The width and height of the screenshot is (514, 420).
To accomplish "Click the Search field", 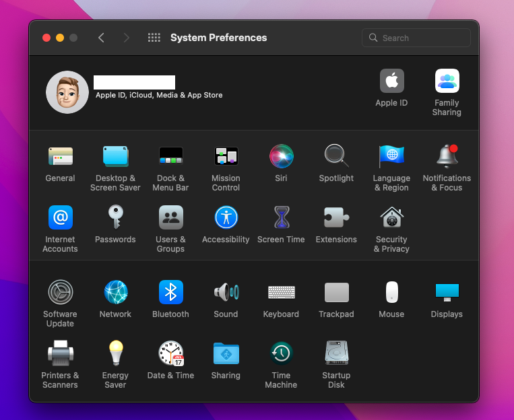I will click(x=416, y=38).
